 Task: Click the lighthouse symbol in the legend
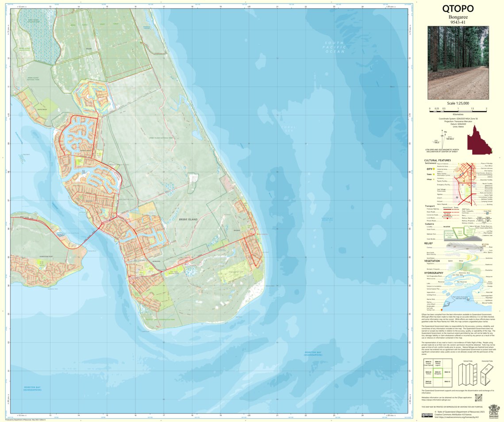point(468,299)
